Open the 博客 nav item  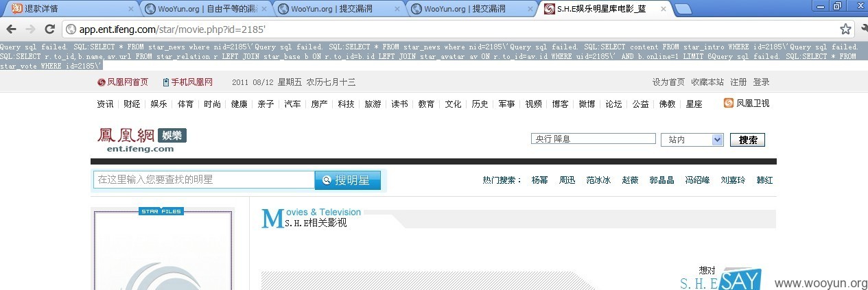[x=560, y=104]
